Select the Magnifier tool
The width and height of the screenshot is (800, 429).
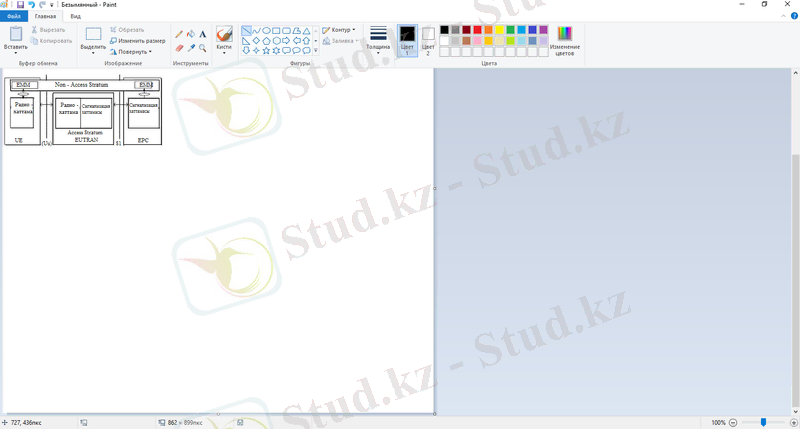pyautogui.click(x=203, y=48)
